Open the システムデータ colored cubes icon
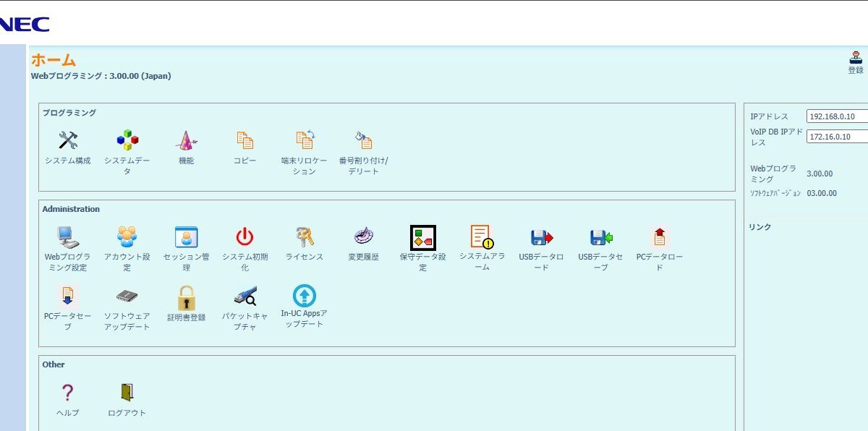 tap(127, 140)
